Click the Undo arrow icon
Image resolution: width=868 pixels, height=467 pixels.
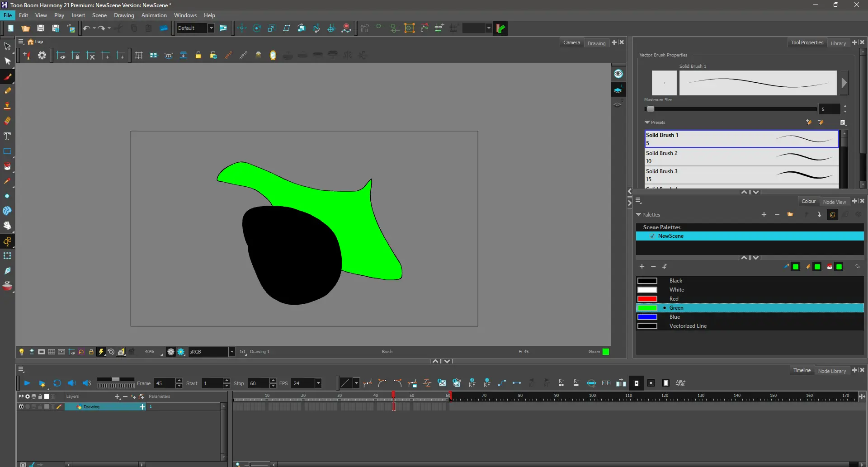point(86,28)
